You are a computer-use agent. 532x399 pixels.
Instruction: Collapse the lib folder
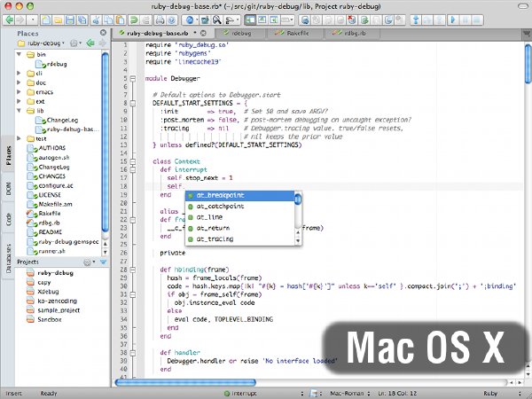[19, 111]
